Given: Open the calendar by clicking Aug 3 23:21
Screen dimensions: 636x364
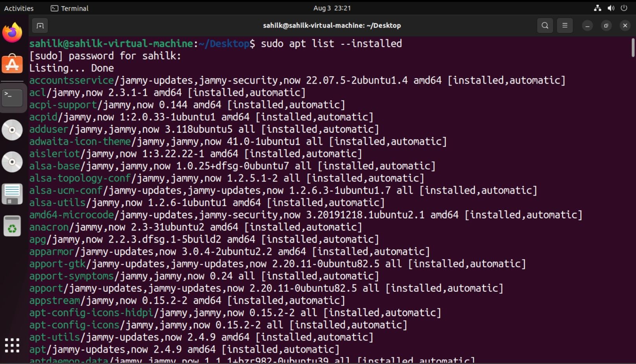Looking at the screenshot, I should pos(331,8).
